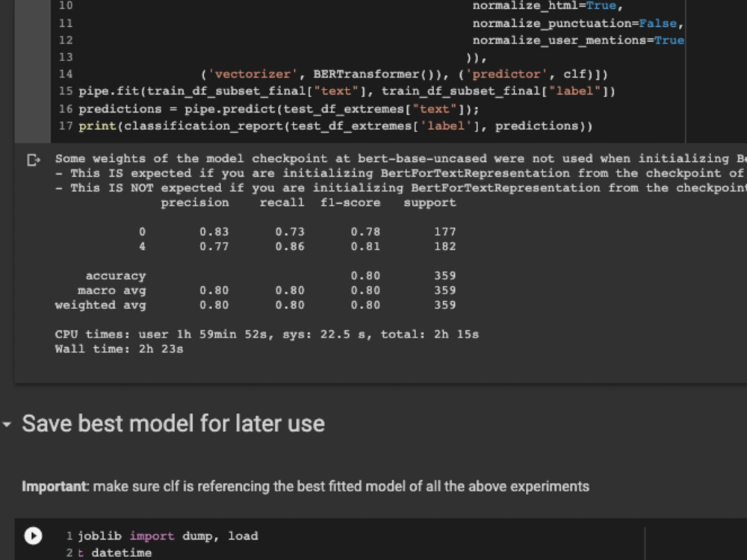Collapse the 'Save best model for later use' section
This screenshot has width=747, height=560.
7,424
